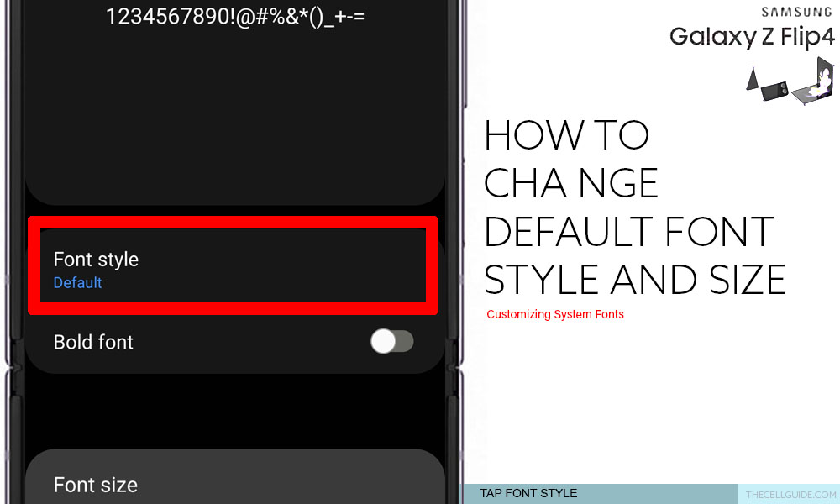Image resolution: width=840 pixels, height=504 pixels.
Task: Click the 'HOW TO CHA NGE DEFAULT FONT STYLE AND SIZE' heading
Action: (635, 207)
